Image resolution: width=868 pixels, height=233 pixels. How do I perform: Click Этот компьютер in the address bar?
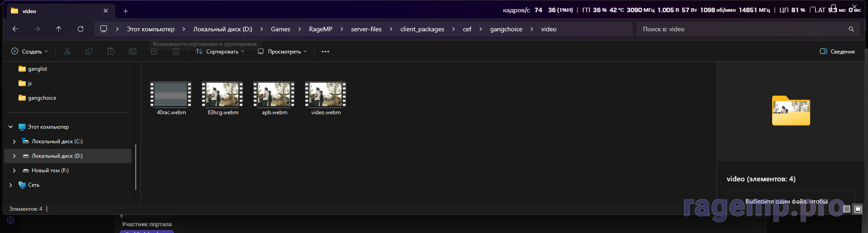(x=151, y=29)
